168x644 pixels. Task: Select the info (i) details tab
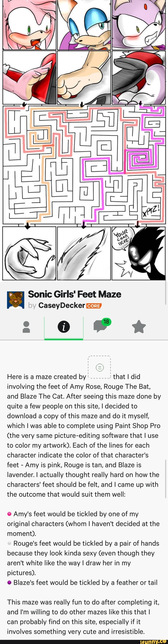click(x=64, y=327)
